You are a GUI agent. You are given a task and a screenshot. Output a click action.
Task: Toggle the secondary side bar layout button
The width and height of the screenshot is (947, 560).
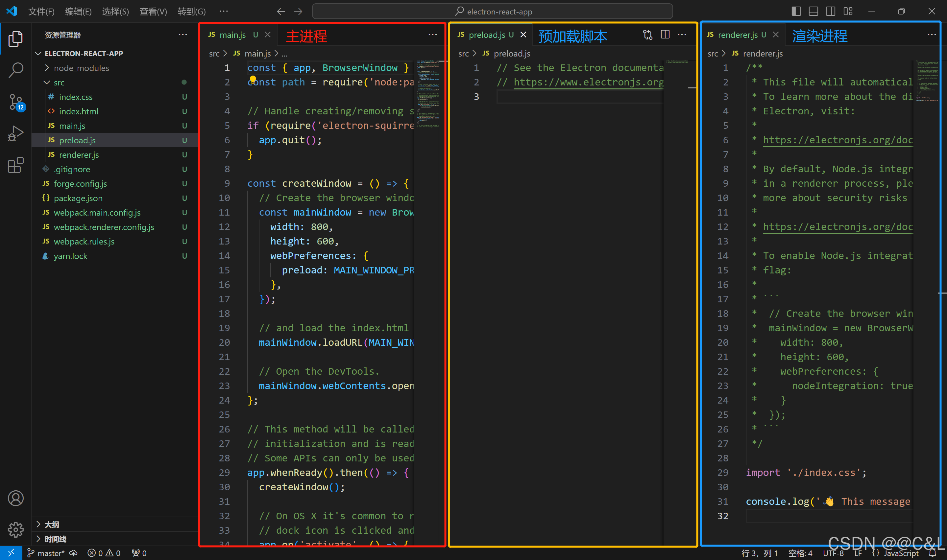[830, 11]
